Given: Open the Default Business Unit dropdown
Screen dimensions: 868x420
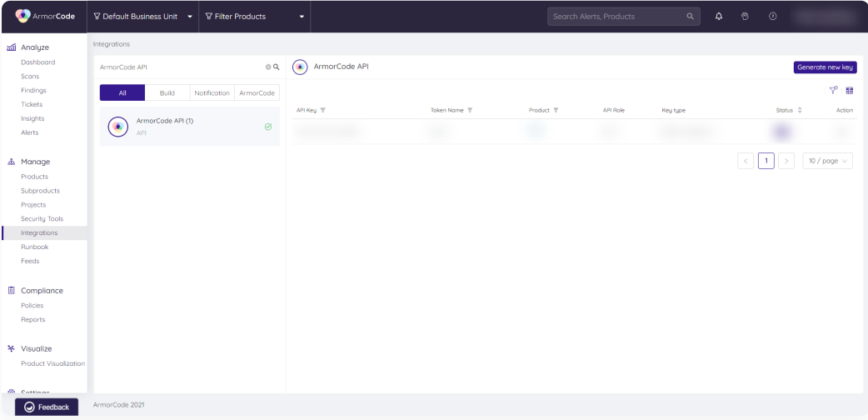Looking at the screenshot, I should click(142, 17).
